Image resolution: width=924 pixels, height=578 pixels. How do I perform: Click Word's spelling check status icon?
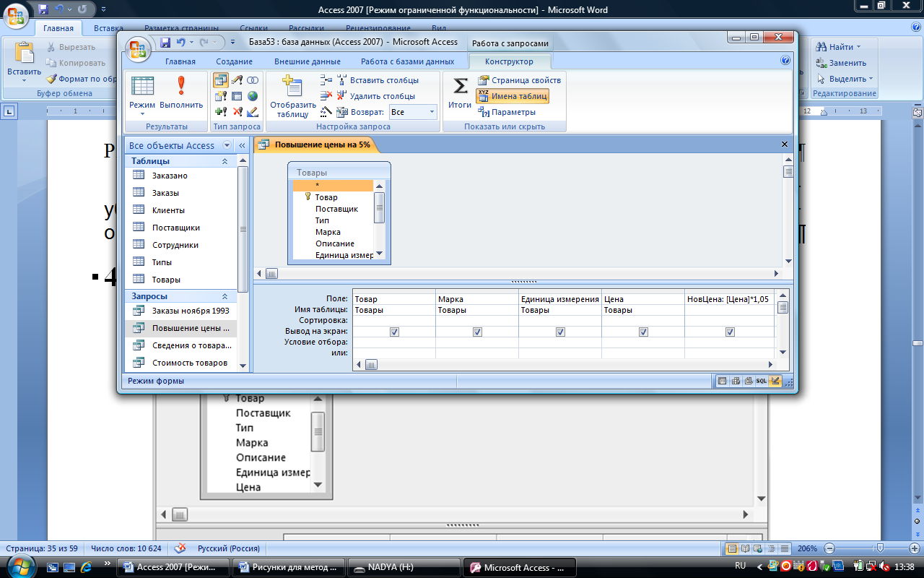[x=180, y=548]
